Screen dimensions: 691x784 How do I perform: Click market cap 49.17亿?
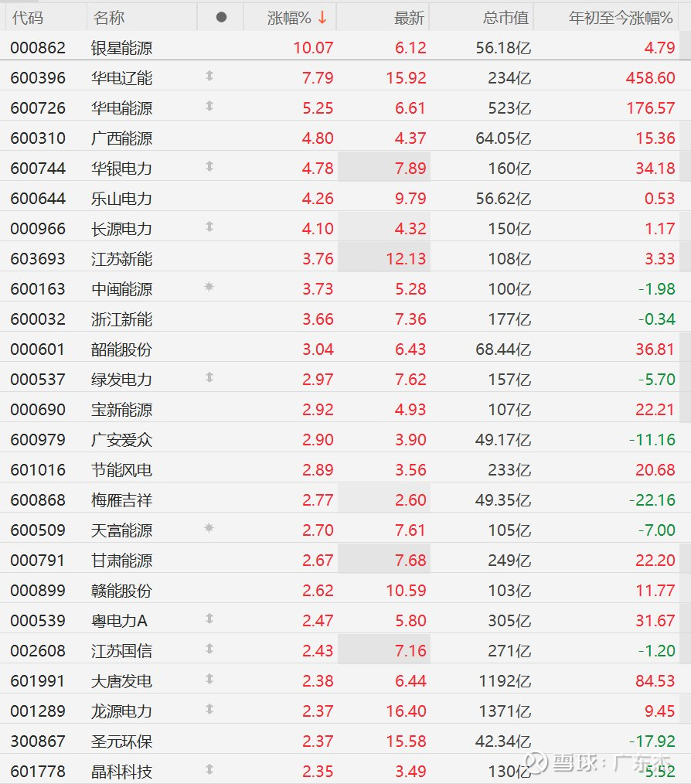click(503, 440)
